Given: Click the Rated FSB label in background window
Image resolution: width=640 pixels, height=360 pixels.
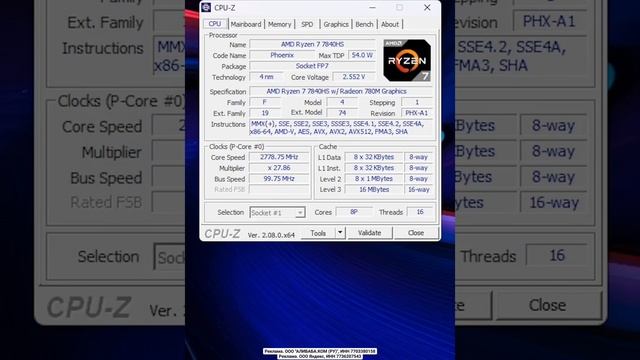Looking at the screenshot, I should [x=106, y=202].
